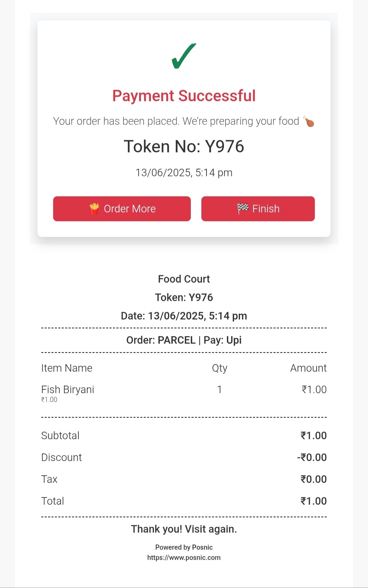368x588 pixels.
Task: Select the Payment Successful heading
Action: coord(184,96)
